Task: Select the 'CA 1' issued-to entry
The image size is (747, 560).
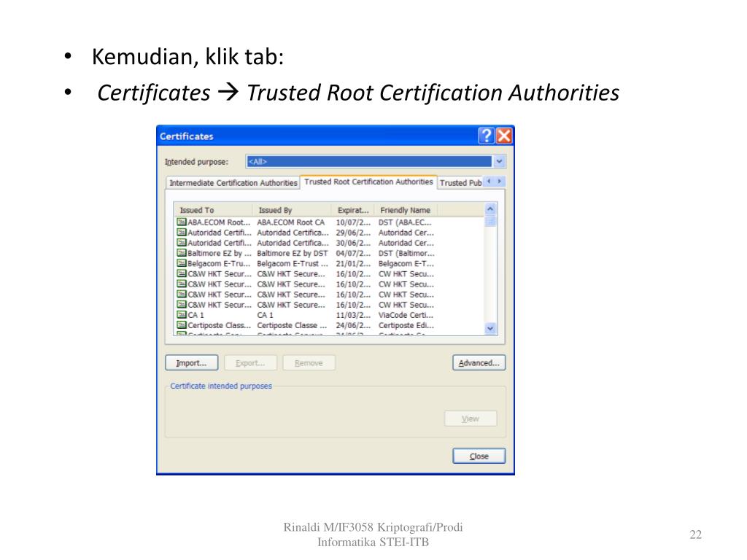Action: tap(196, 315)
